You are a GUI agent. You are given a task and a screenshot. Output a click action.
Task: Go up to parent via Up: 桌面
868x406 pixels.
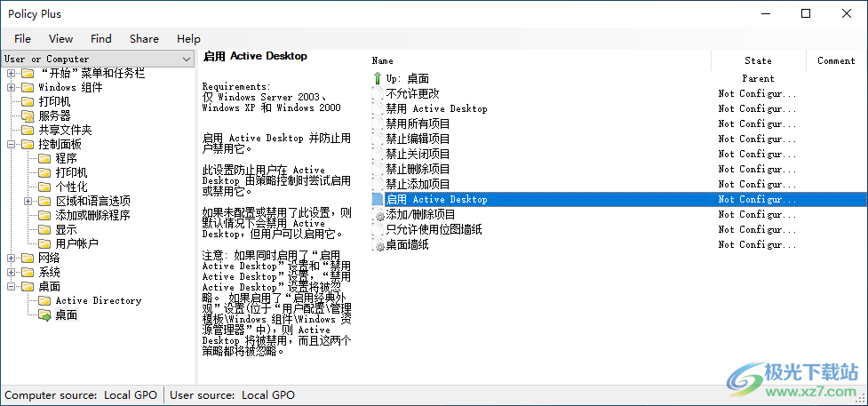click(x=408, y=79)
